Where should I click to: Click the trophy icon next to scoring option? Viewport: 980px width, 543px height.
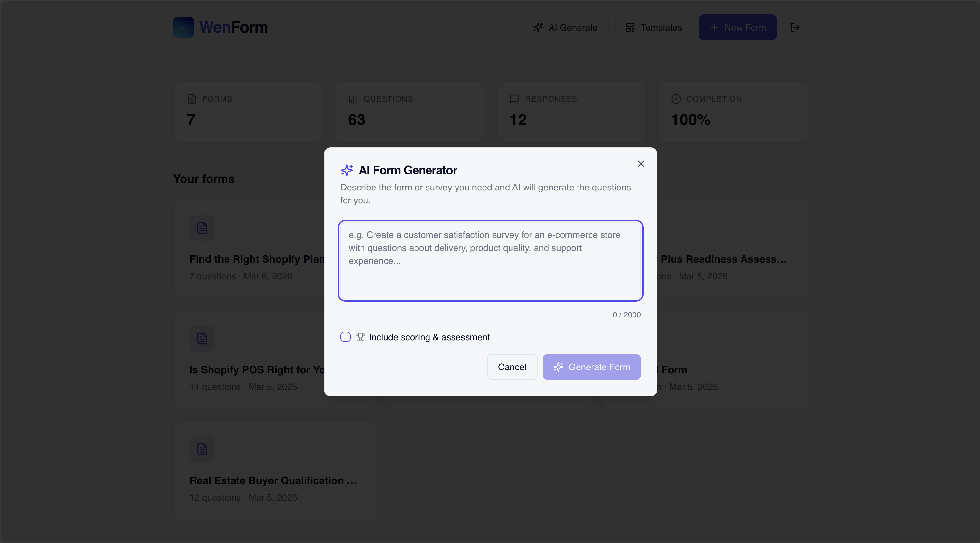[x=360, y=337]
